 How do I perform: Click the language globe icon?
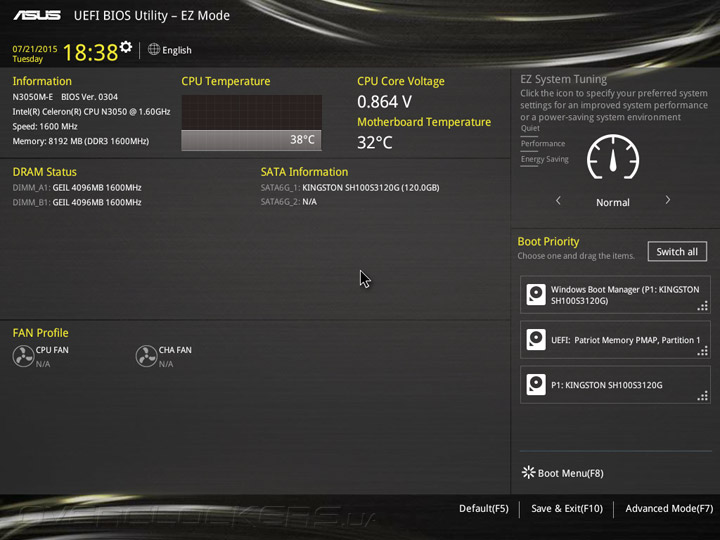pos(154,50)
